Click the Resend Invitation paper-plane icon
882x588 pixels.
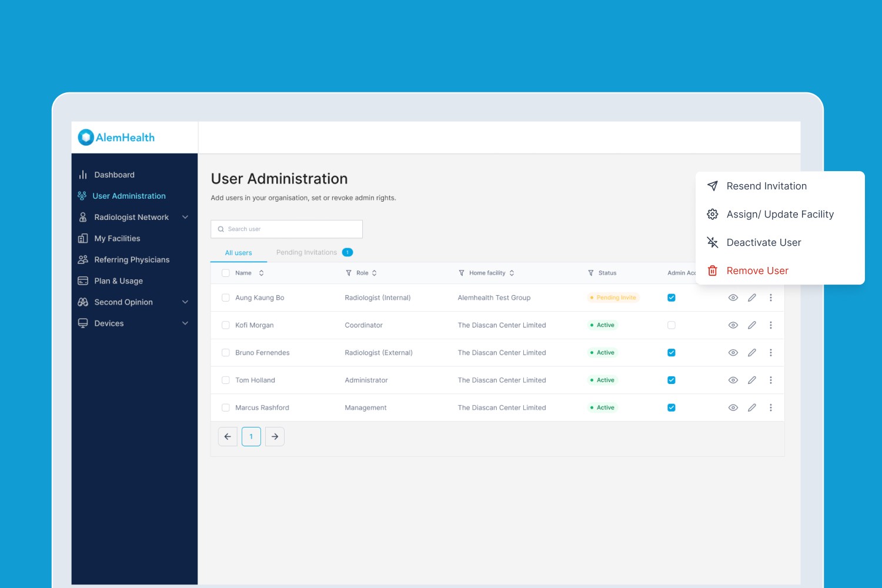(713, 186)
